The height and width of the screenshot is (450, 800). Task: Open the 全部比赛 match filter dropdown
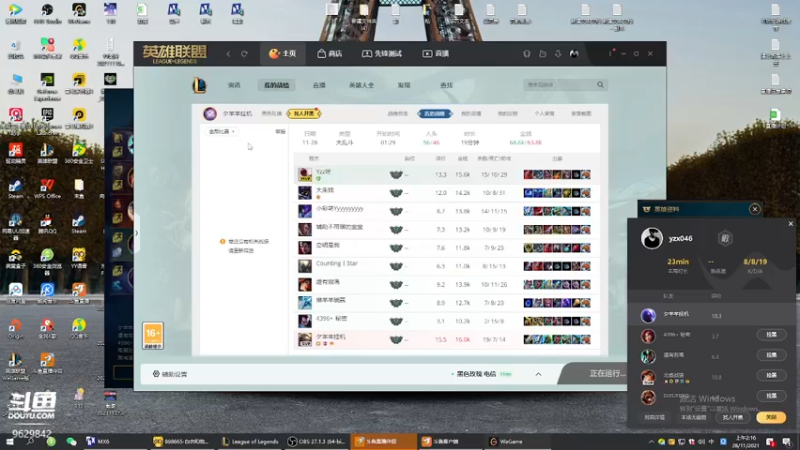tap(221, 132)
